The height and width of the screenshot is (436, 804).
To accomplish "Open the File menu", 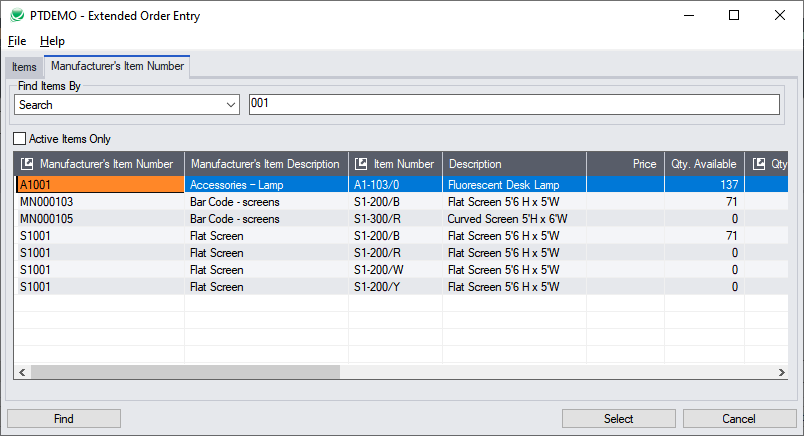I will (x=17, y=41).
